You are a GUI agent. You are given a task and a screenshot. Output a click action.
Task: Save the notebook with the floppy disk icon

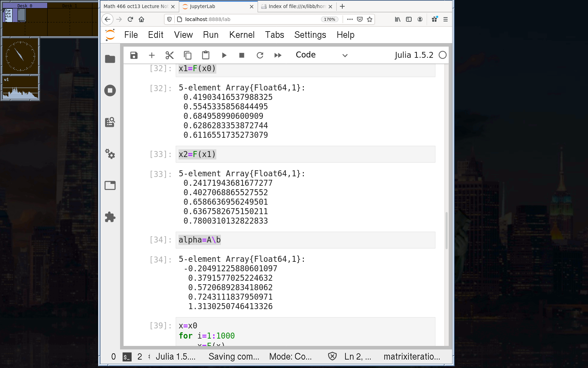tap(134, 55)
